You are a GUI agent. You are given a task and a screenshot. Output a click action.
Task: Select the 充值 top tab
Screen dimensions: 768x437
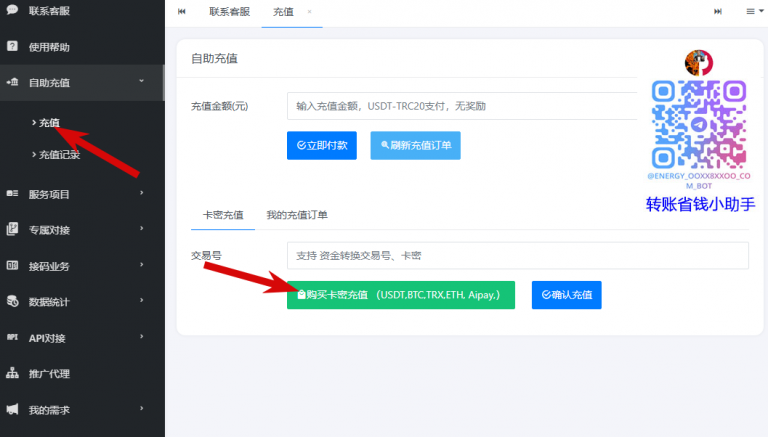pos(283,12)
